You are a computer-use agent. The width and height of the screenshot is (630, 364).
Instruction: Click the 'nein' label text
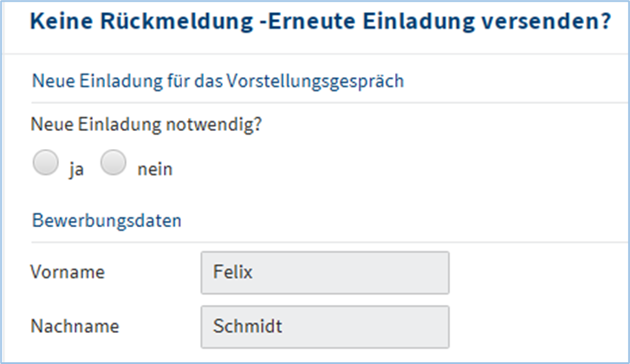click(155, 170)
